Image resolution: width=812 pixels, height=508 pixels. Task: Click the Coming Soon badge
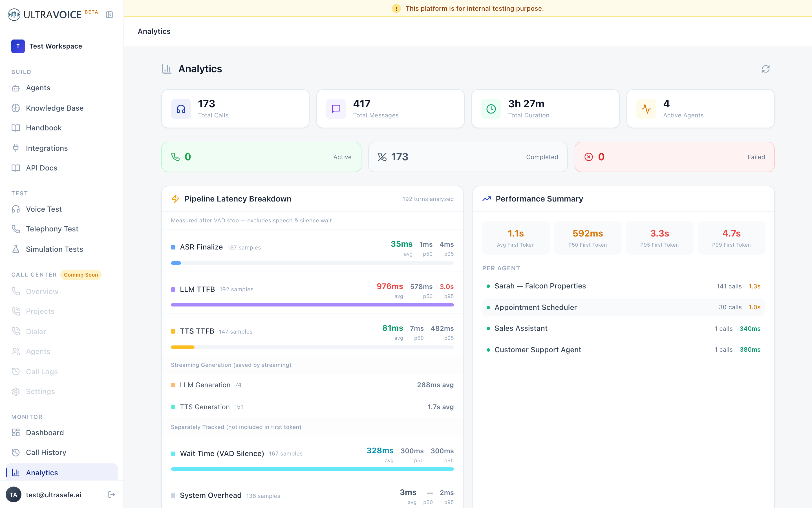[x=81, y=275]
